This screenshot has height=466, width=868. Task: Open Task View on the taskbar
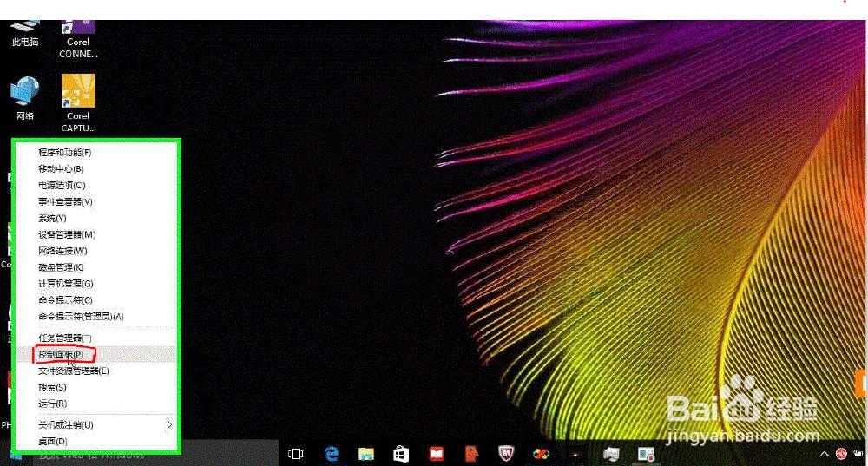(x=296, y=454)
